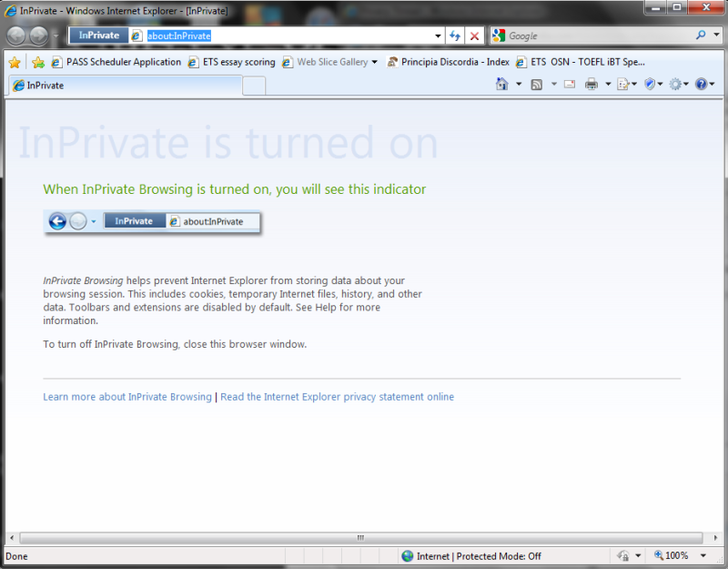Screen dimensions: 728x569
Task: Expand the address bar autocomplete dropdown arrow
Action: (x=438, y=36)
